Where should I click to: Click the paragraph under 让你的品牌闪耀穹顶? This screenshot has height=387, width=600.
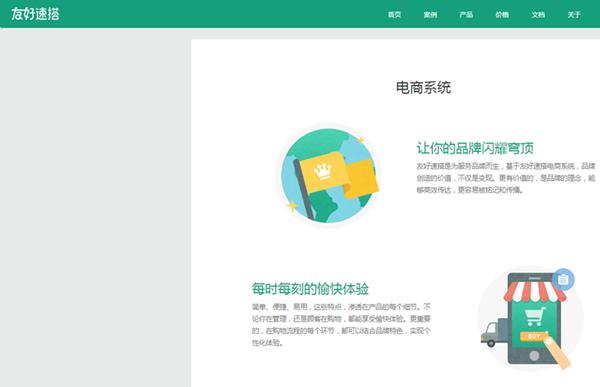click(x=506, y=178)
